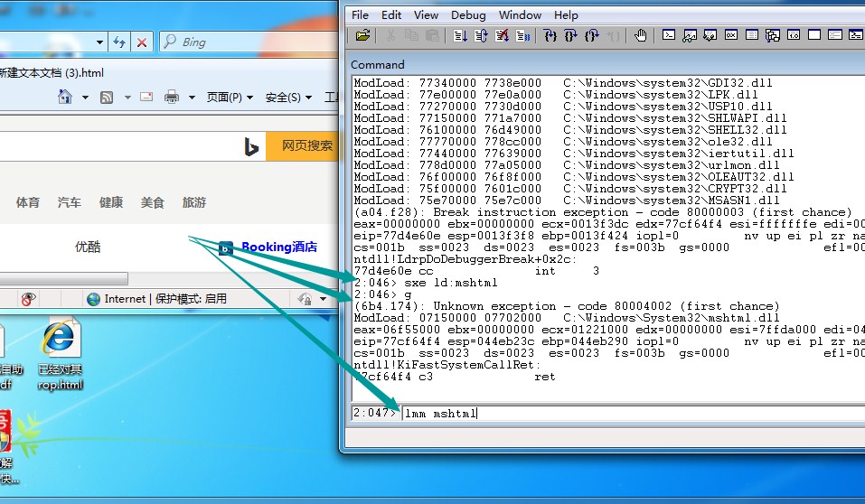The width and height of the screenshot is (865, 504).
Task: Open the Help menu in WinDbg
Action: click(566, 14)
